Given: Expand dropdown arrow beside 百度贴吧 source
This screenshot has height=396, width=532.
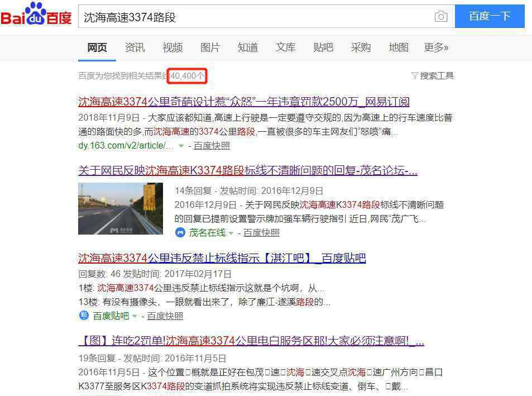Looking at the screenshot, I should pos(135,316).
